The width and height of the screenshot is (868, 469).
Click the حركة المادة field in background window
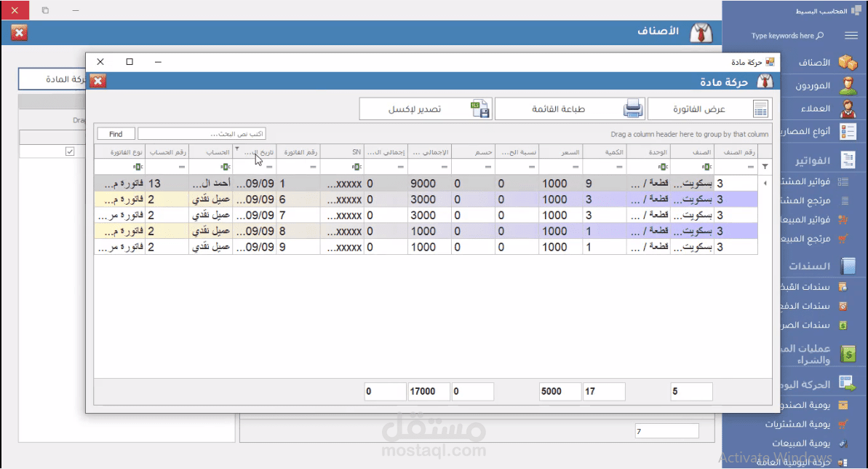[52, 79]
